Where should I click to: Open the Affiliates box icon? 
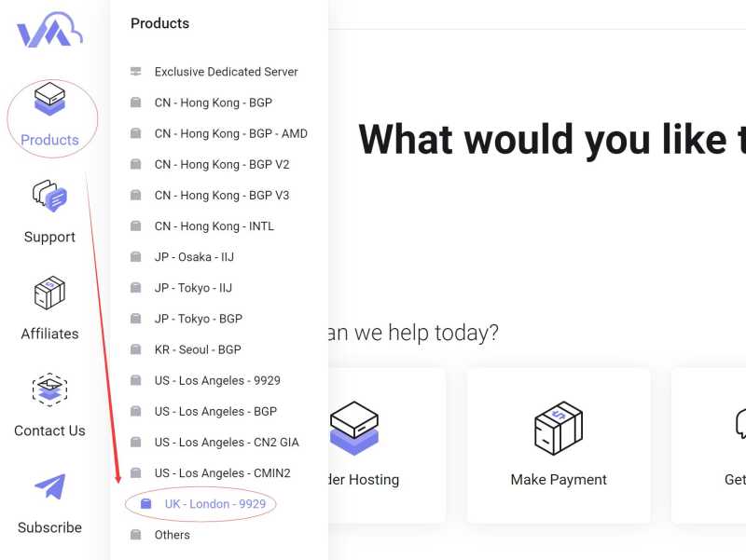[49, 293]
